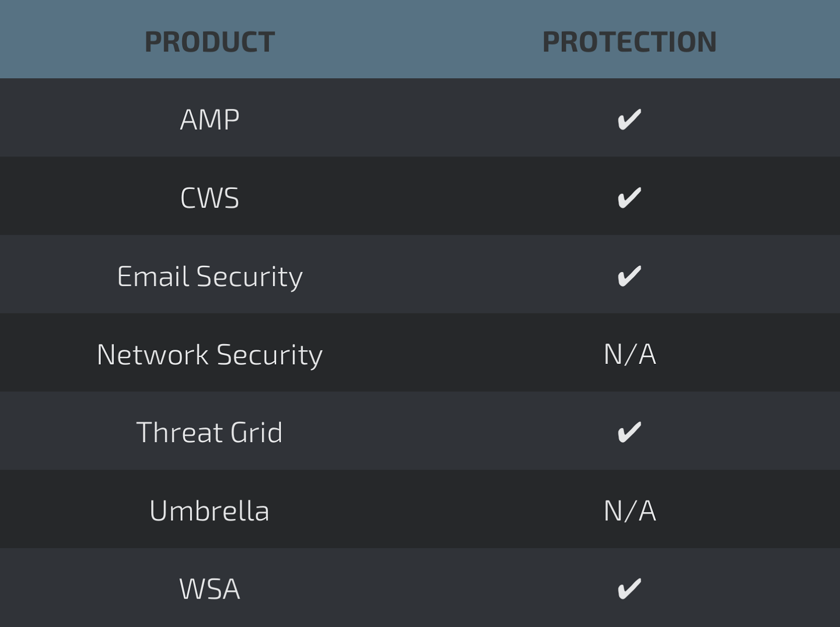Select the Threat Grid product name
Screen dimensions: 840x627
coord(209,432)
